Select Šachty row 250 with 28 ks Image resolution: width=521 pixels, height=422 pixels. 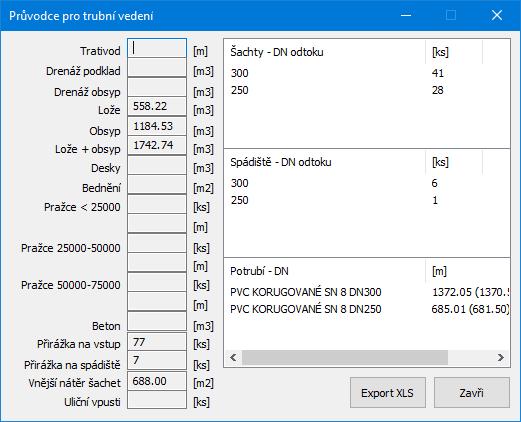point(367,90)
